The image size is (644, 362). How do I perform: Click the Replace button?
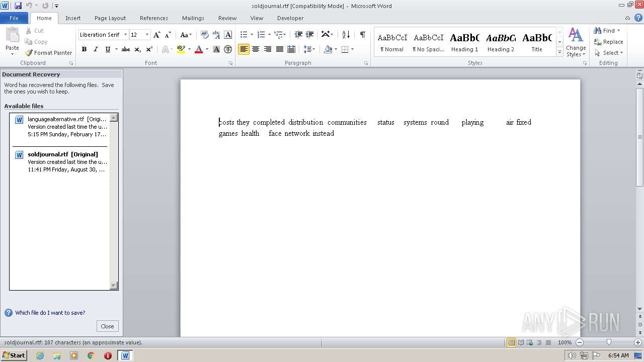[x=609, y=42]
